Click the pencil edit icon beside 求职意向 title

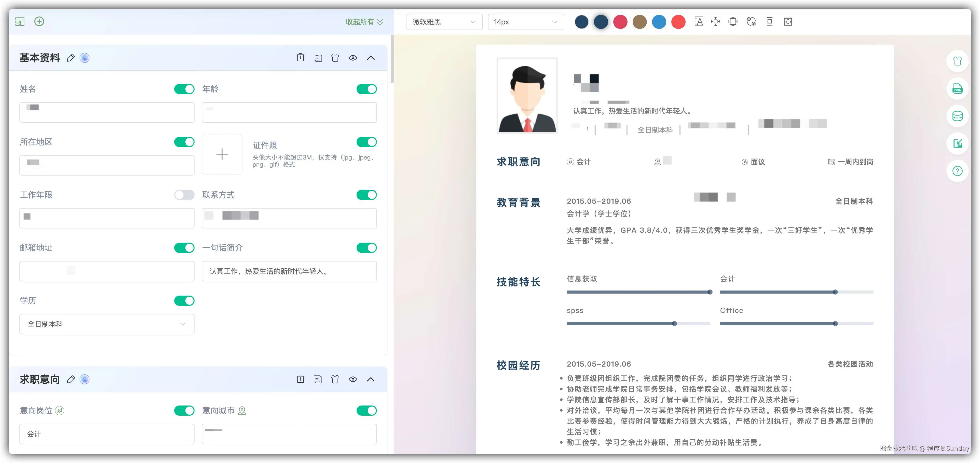pyautogui.click(x=71, y=379)
